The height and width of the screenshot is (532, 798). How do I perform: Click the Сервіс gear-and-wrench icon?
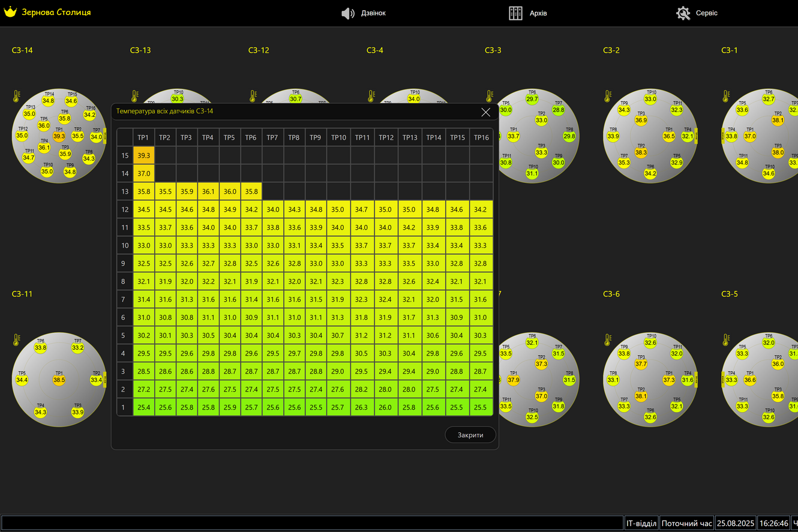pyautogui.click(x=683, y=13)
